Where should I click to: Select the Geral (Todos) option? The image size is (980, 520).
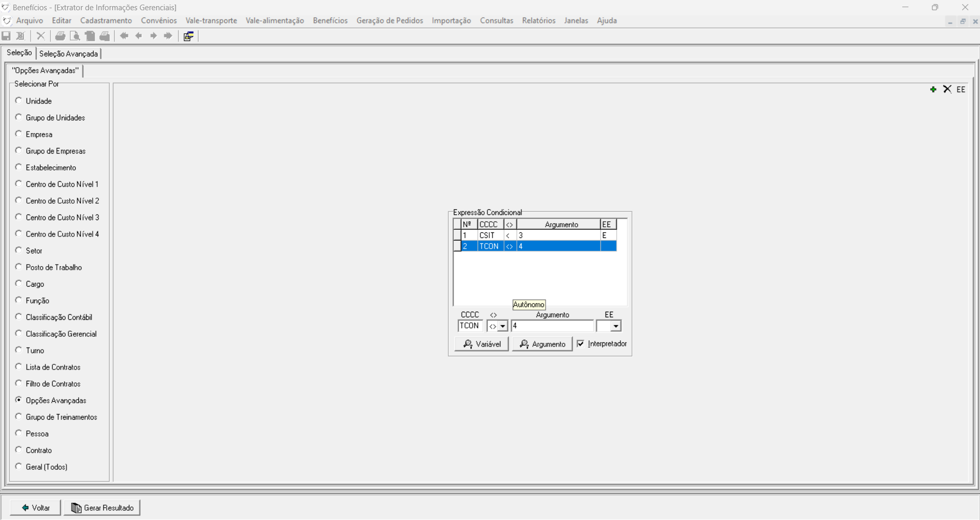point(19,466)
